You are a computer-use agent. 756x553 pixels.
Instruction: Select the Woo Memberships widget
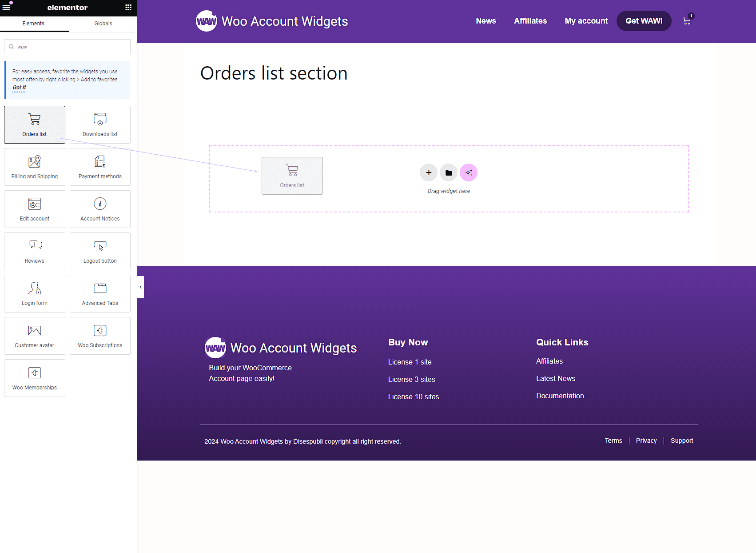tap(35, 378)
